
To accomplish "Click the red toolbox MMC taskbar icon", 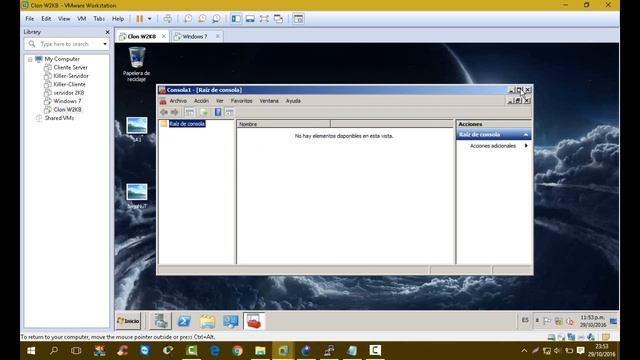I will pos(254,321).
